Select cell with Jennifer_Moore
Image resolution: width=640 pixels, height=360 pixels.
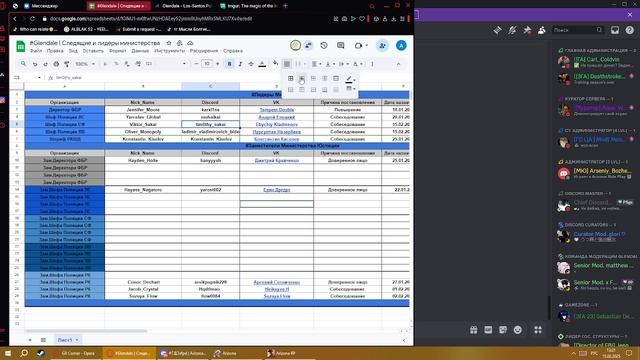(x=143, y=110)
